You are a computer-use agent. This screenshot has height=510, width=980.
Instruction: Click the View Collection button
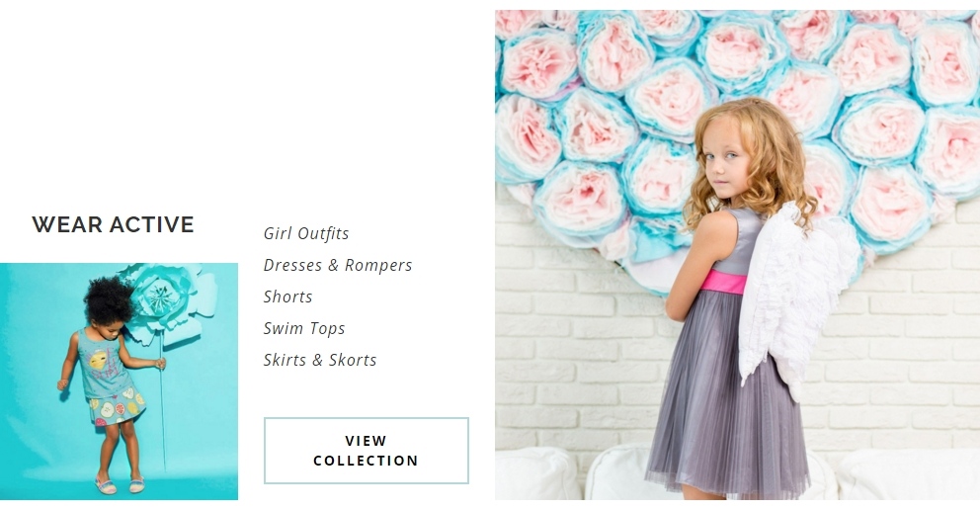point(367,451)
